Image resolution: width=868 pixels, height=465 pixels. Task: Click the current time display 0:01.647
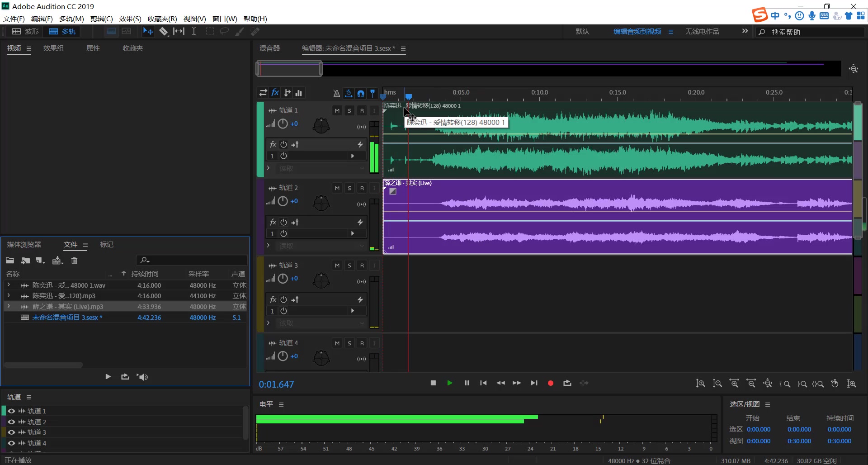[276, 384]
